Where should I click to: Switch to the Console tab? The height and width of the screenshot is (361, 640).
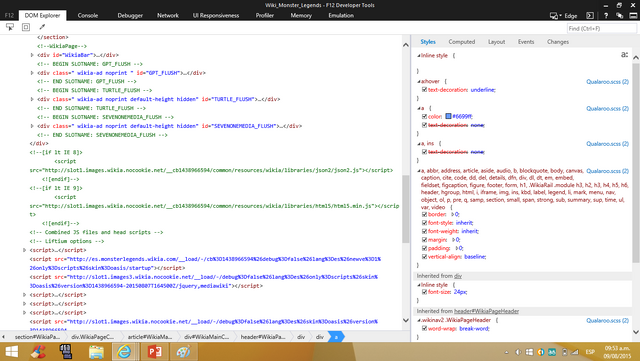click(x=88, y=16)
